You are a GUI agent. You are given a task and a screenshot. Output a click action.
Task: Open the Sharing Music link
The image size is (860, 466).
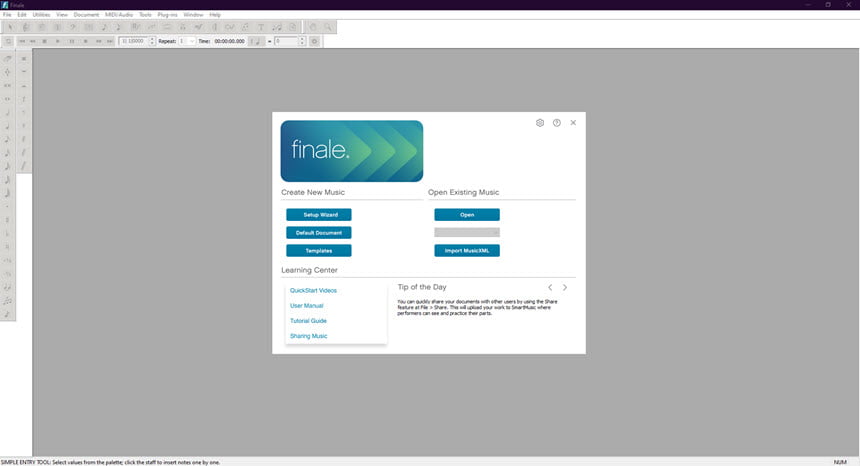[308, 336]
